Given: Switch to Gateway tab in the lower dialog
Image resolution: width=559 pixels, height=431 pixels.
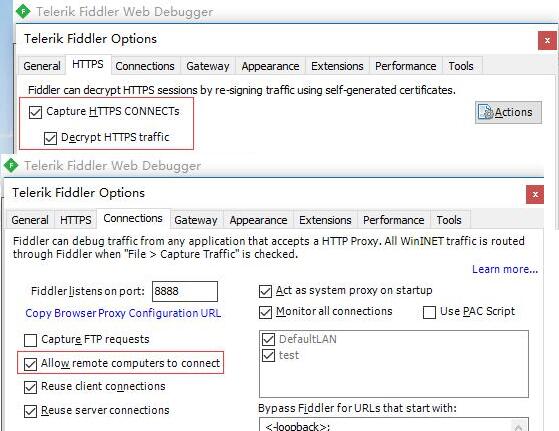Looking at the screenshot, I should pos(196,220).
